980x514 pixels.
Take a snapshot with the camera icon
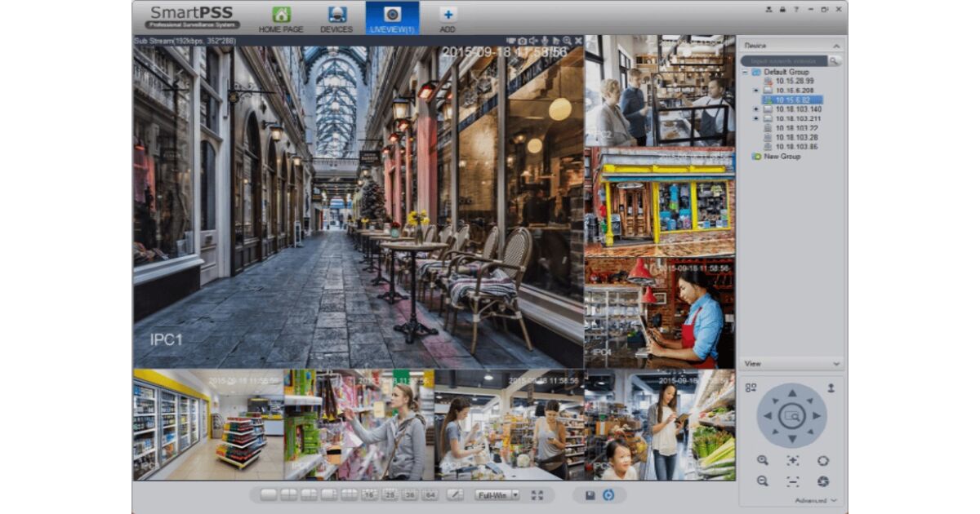coord(523,41)
